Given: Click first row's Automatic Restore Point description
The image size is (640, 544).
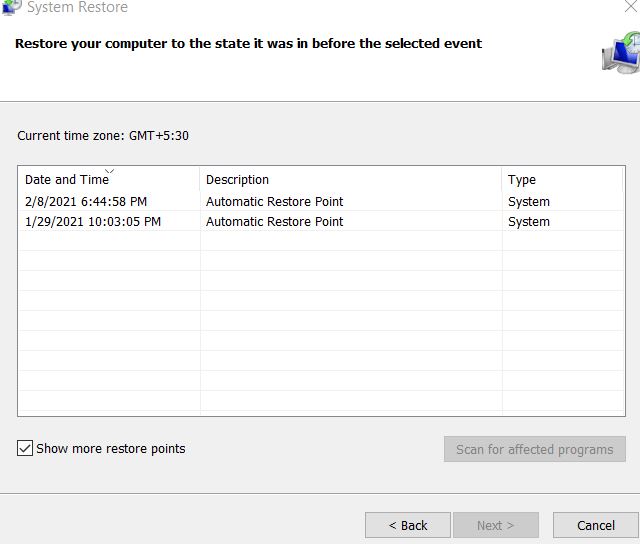Looking at the screenshot, I should click(x=274, y=202).
